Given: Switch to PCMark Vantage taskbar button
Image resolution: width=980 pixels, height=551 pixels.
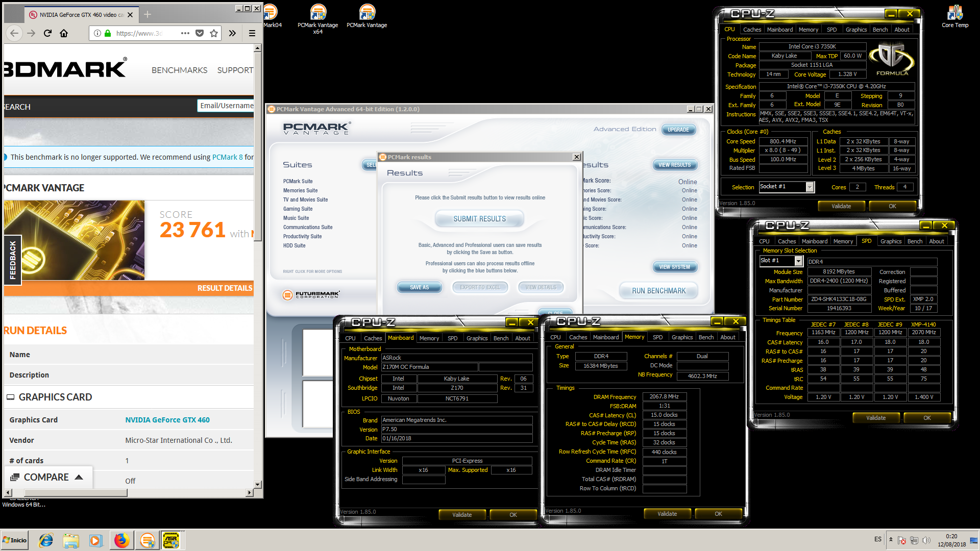Looking at the screenshot, I should pyautogui.click(x=148, y=540).
